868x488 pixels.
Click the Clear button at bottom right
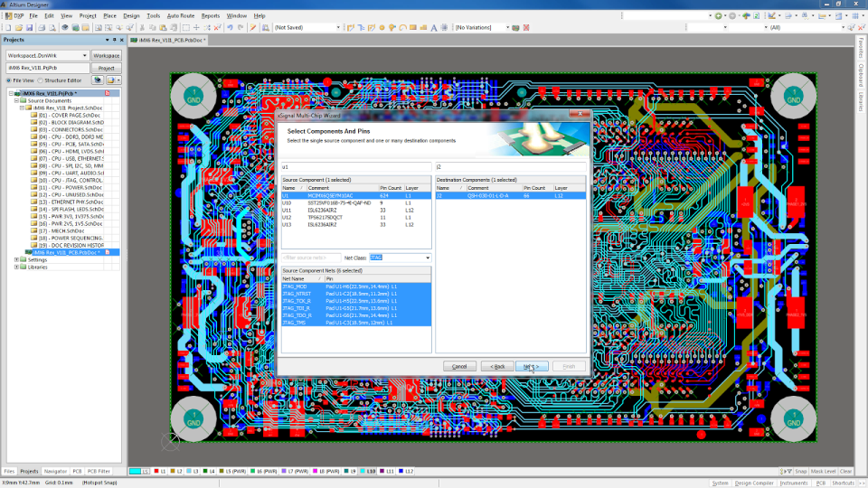tap(845, 472)
